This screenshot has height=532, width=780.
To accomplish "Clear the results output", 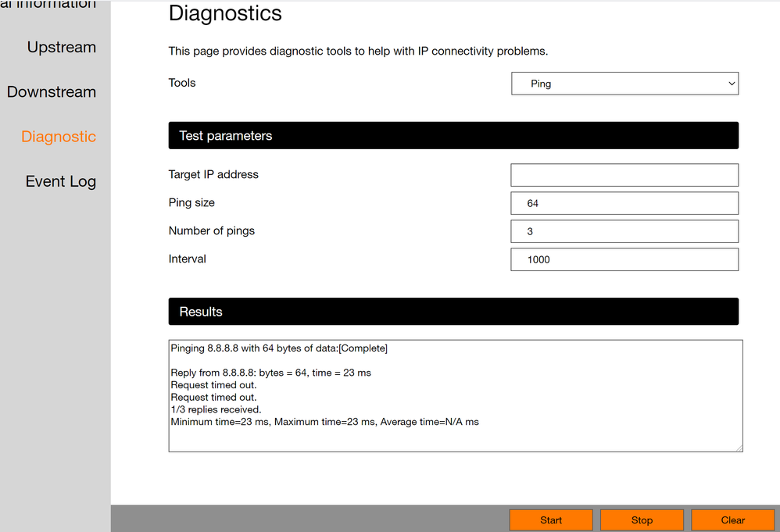I will coord(733,520).
